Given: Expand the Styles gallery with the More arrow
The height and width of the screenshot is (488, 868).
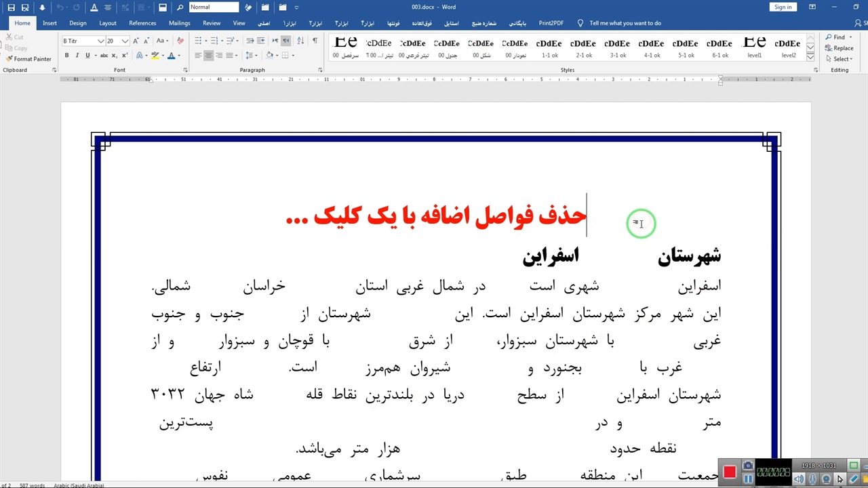Looking at the screenshot, I should 810,57.
